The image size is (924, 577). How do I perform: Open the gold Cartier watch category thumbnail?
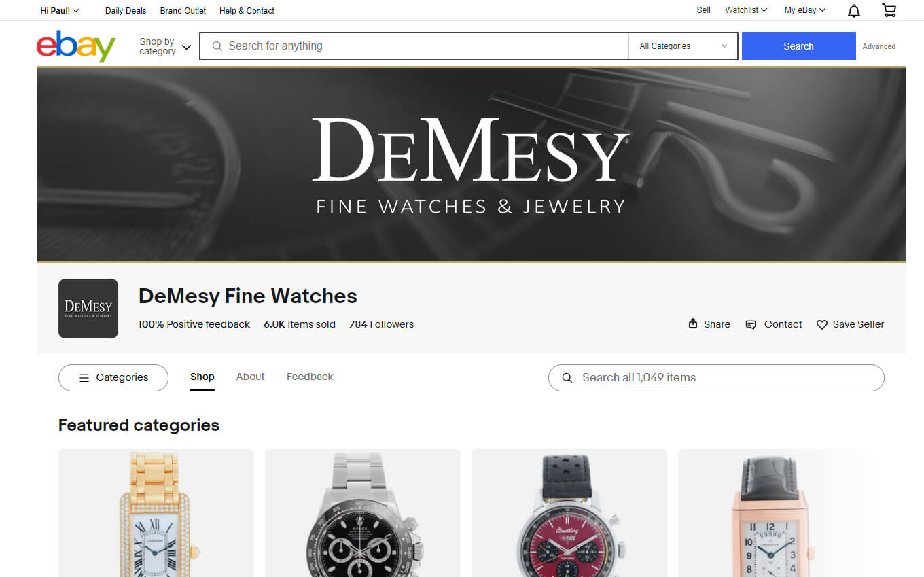tap(156, 513)
